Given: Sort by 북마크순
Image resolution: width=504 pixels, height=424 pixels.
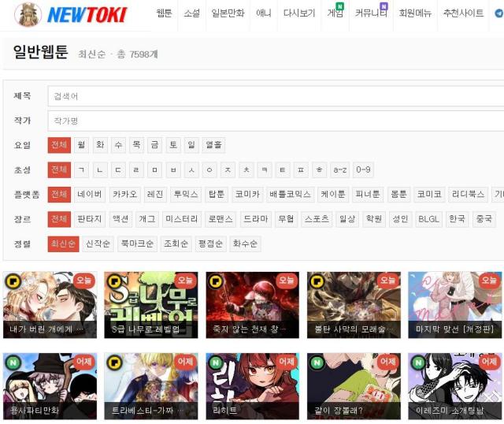Looking at the screenshot, I should coord(137,244).
